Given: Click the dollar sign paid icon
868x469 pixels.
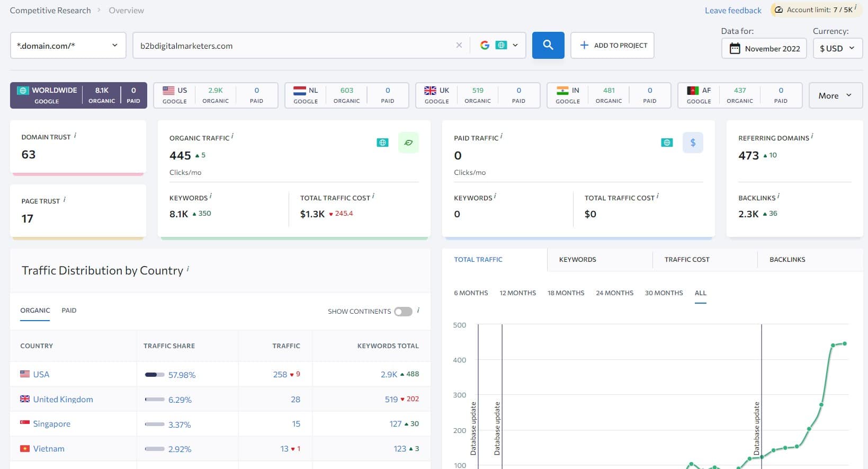Looking at the screenshot, I should [x=693, y=143].
